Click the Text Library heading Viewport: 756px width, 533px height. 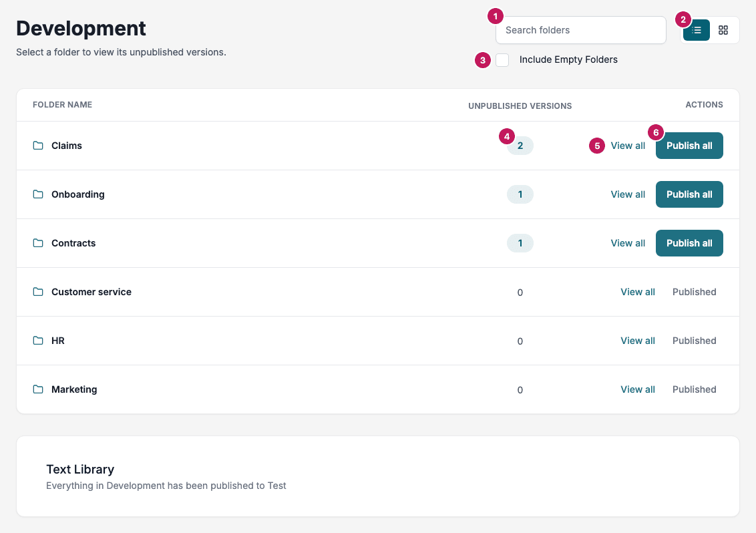[x=80, y=470]
